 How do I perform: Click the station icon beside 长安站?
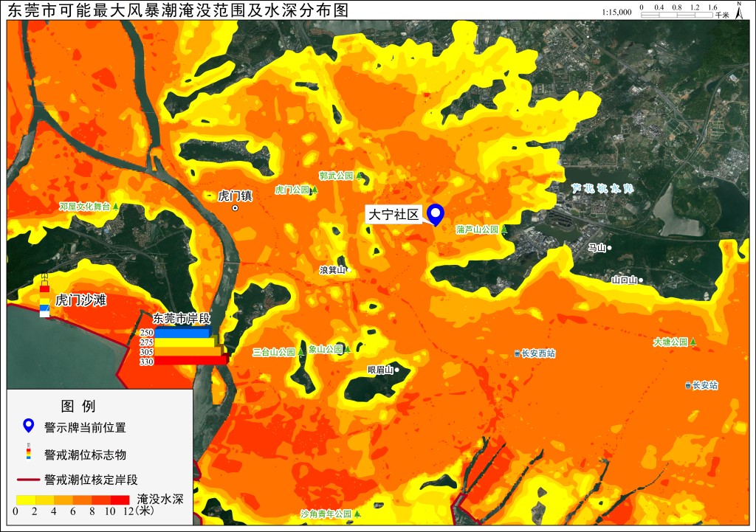(688, 385)
